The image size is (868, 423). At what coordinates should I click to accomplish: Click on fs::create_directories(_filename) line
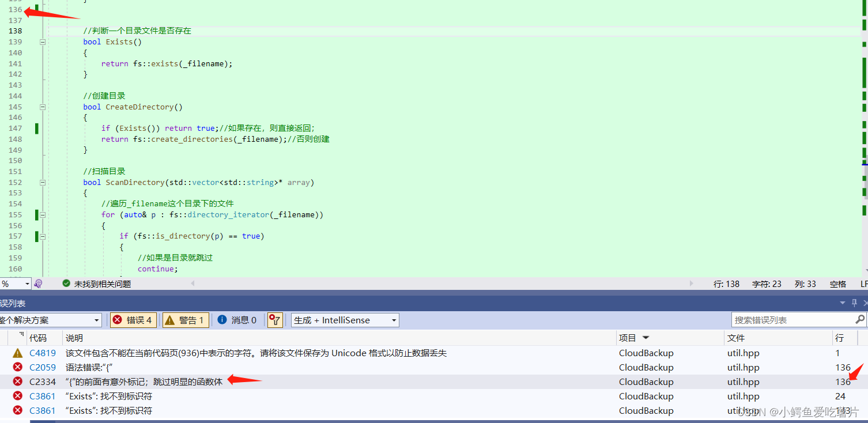pos(210,139)
